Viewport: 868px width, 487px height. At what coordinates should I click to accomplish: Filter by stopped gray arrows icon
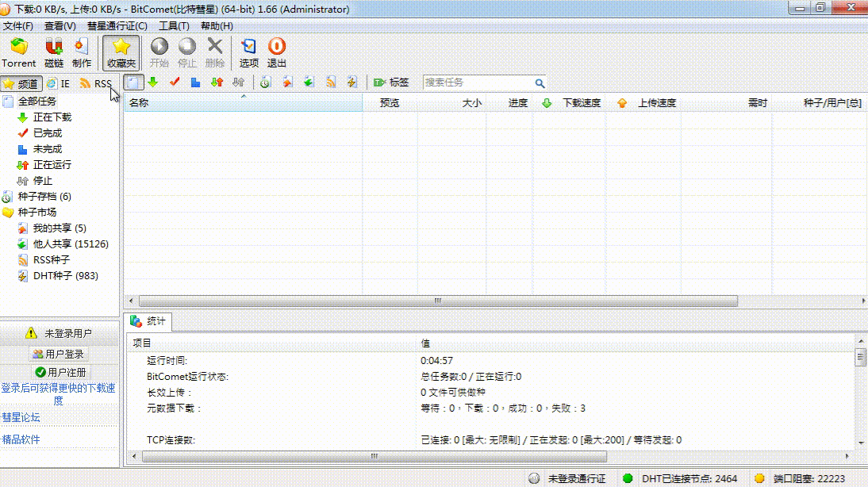pyautogui.click(x=239, y=82)
